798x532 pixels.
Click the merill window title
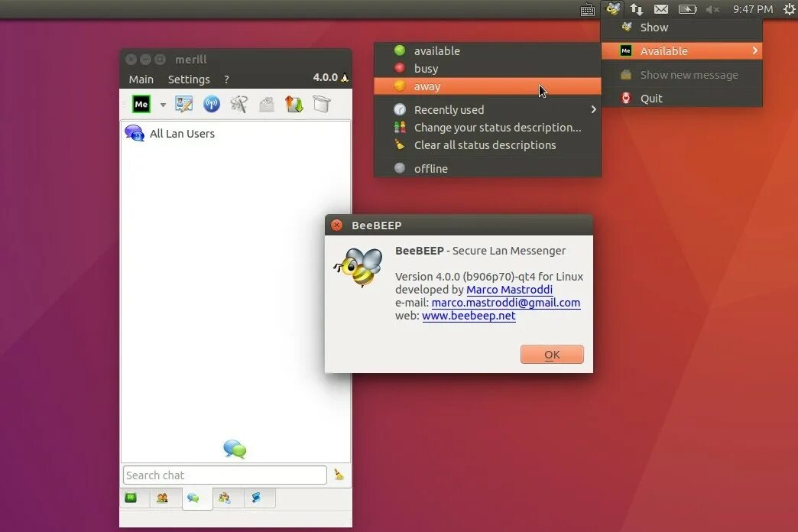[x=191, y=60]
